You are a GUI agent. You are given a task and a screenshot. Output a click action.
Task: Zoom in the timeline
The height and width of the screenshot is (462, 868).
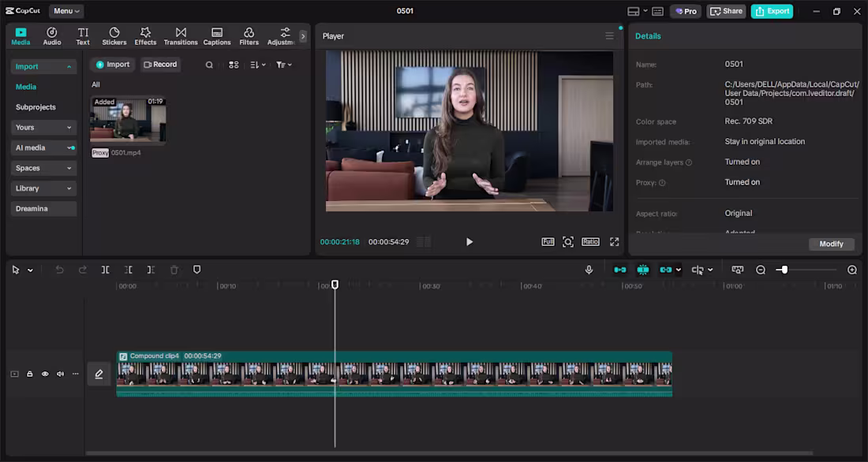[852, 270]
